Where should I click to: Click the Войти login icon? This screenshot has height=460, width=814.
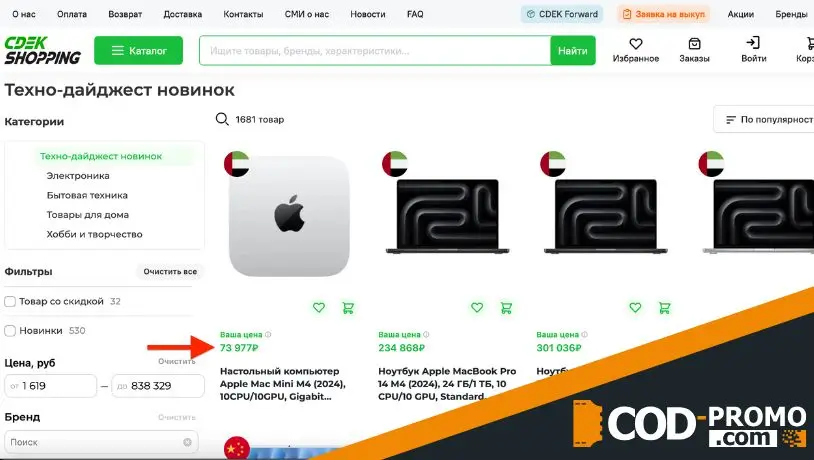coord(753,43)
